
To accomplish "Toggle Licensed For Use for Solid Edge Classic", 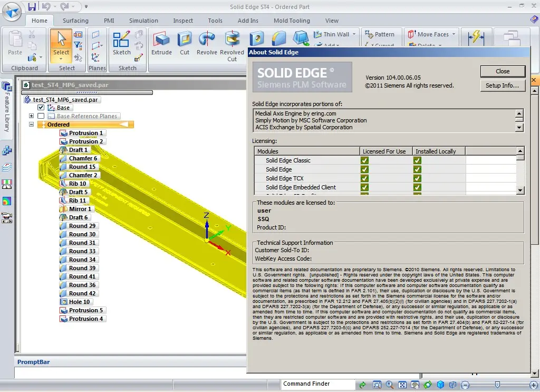I will [x=364, y=160].
